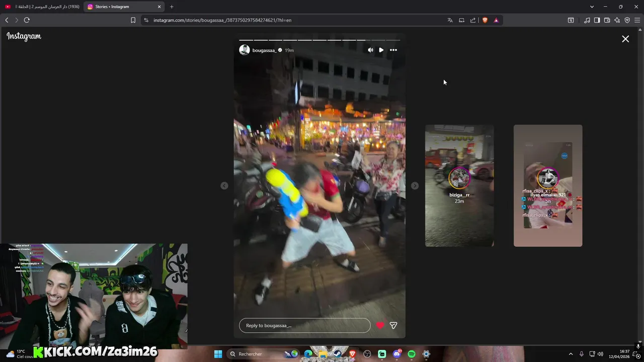Open Leo AI assistant

[617, 20]
